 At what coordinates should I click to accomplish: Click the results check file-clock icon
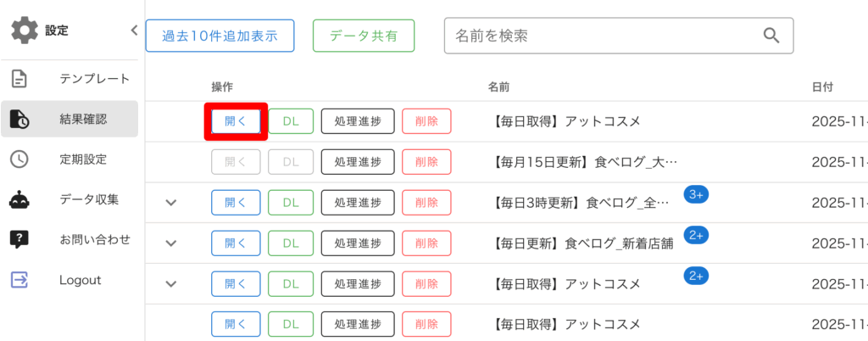[x=19, y=119]
